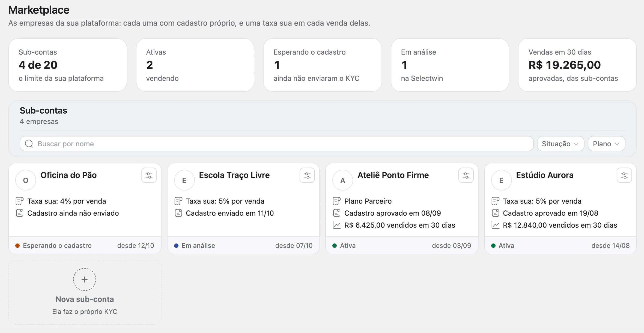Open settings icon for Oficina do Pão
The image size is (644, 333).
[149, 175]
